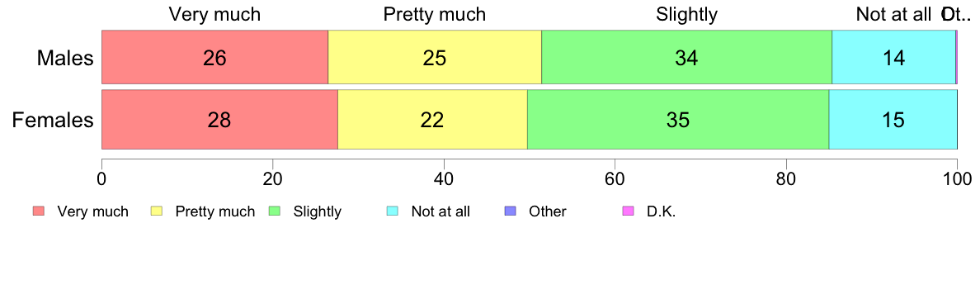Click the yellow Pretty much legend swatch
Viewport: 980px width, 304px height.
[157, 211]
